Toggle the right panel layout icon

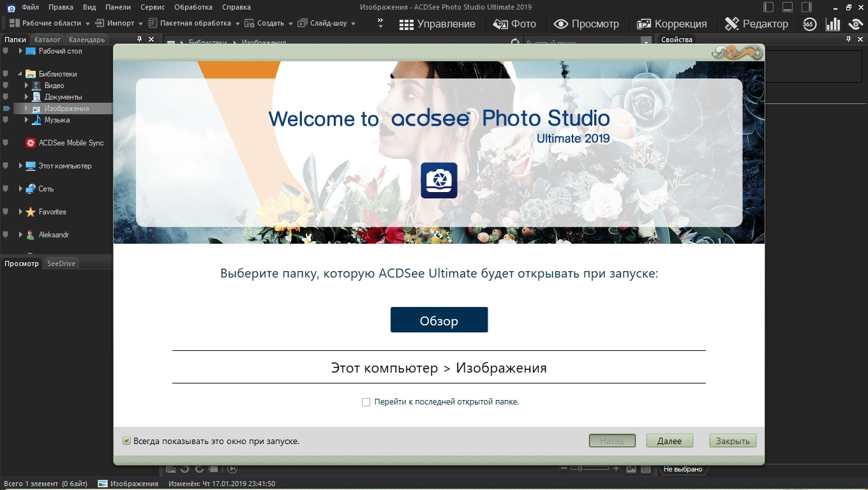click(x=807, y=7)
